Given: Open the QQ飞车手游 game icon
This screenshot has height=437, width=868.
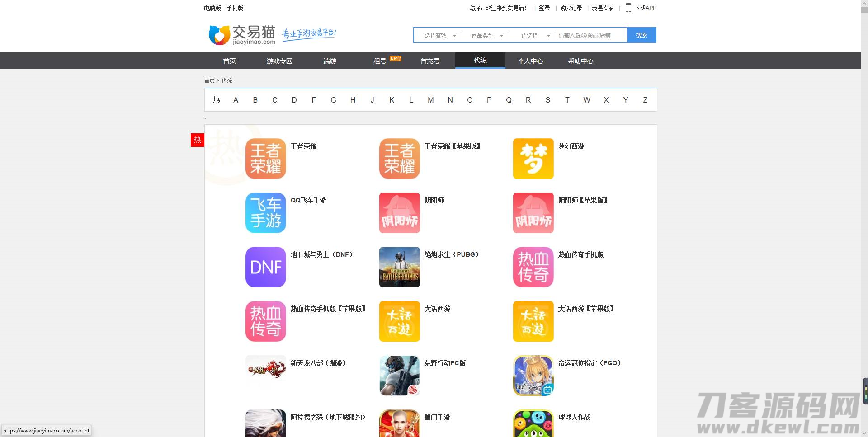Looking at the screenshot, I should [266, 213].
